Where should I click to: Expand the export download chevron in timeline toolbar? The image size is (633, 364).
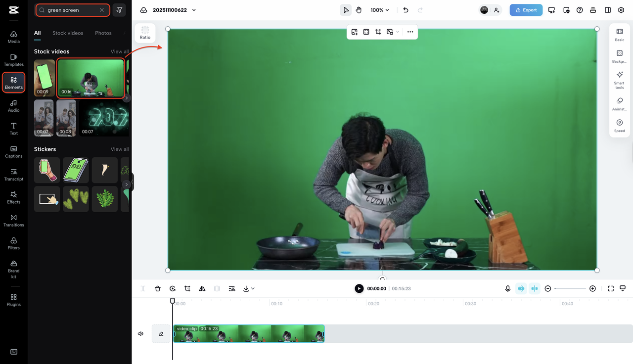[253, 288]
